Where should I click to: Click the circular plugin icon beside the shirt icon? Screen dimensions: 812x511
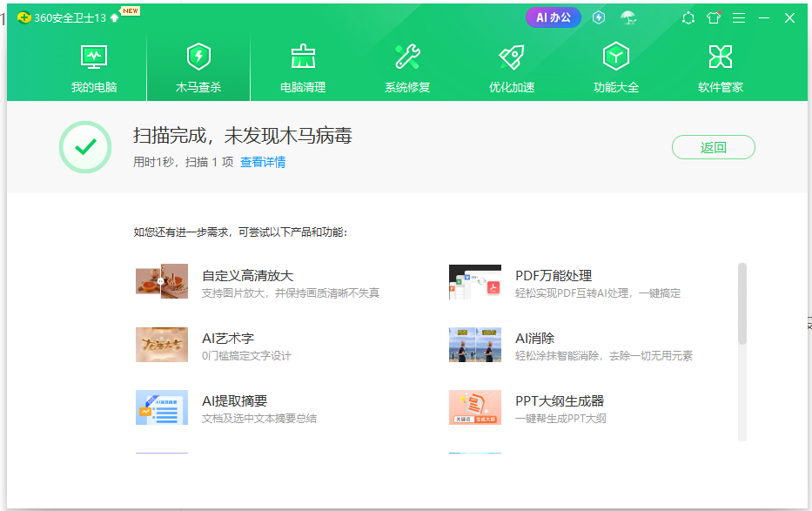coord(688,18)
